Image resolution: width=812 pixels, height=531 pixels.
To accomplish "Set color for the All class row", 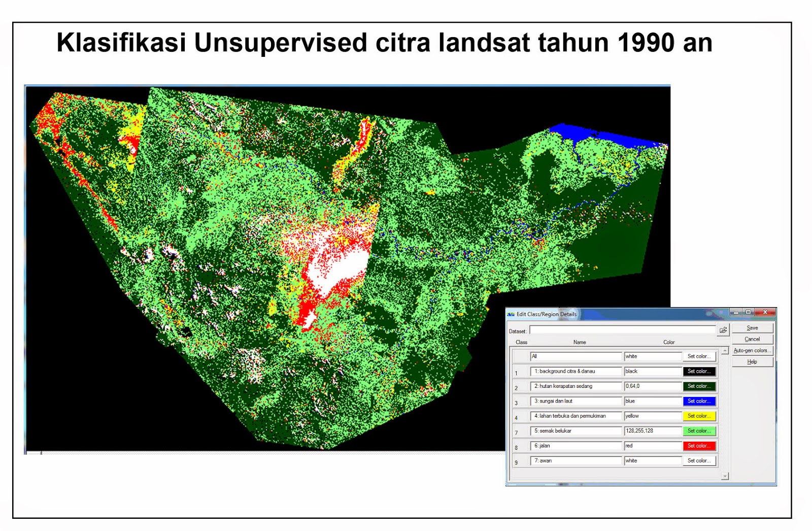I will (x=699, y=356).
